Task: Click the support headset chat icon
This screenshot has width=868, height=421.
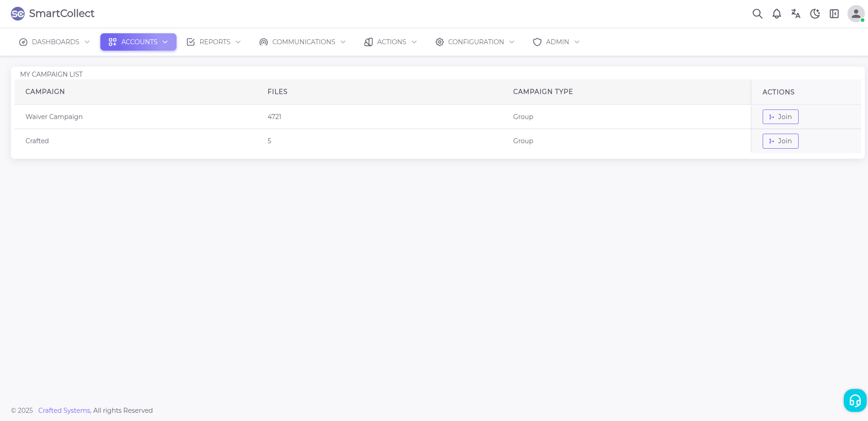Action: 855,400
